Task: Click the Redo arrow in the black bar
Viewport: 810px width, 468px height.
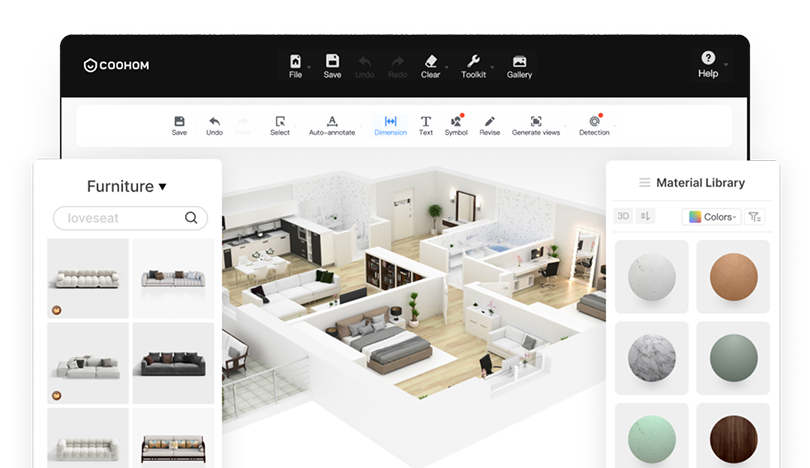Action: coord(397,61)
